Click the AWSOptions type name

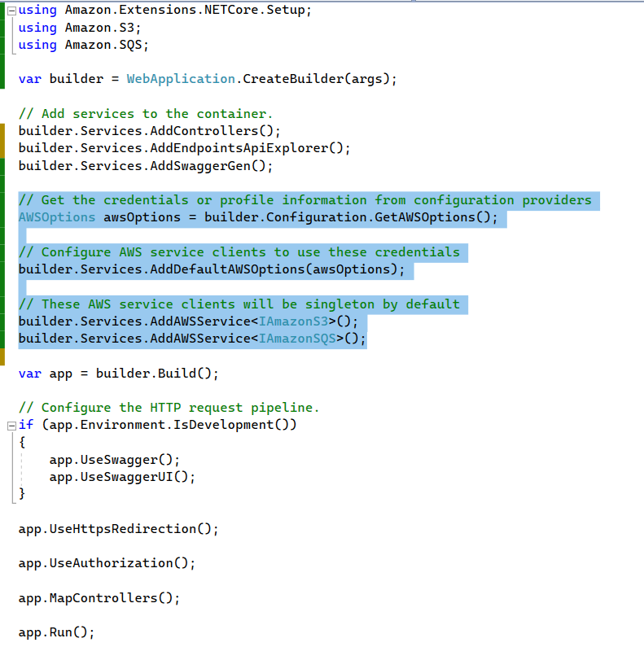tap(57, 217)
